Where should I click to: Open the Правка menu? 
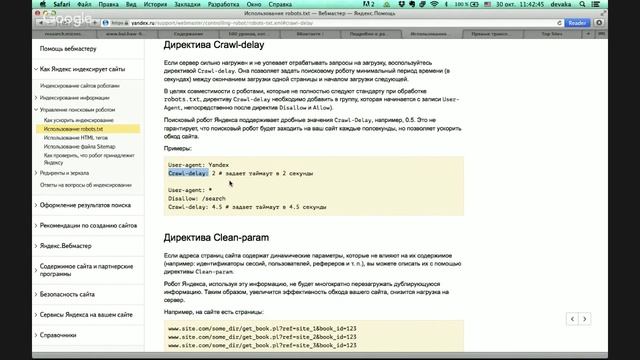(x=108, y=4)
